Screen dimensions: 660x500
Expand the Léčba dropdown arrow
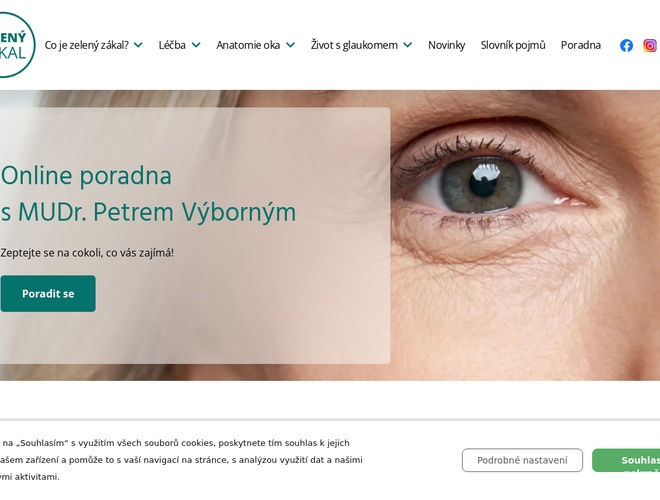pyautogui.click(x=196, y=45)
